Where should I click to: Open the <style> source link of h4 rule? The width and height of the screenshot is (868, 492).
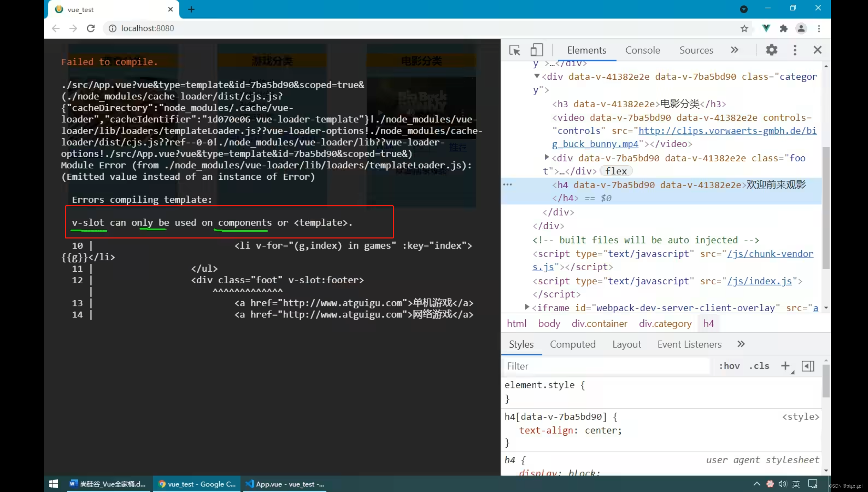800,417
